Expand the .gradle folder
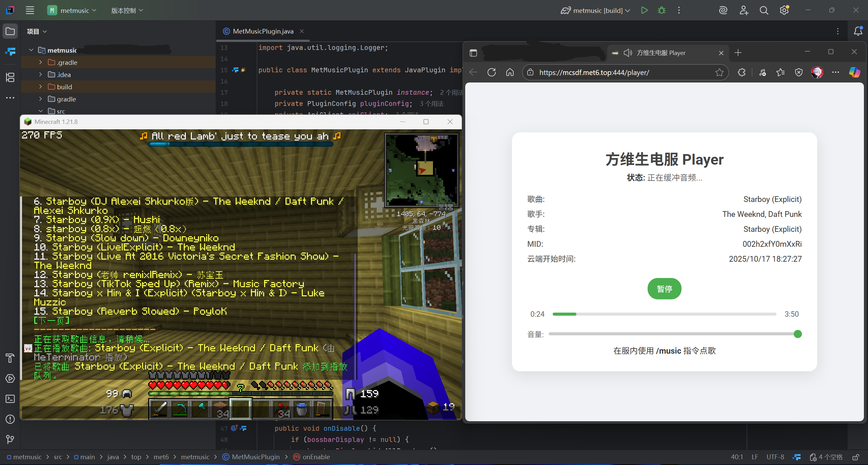This screenshot has height=465, width=868. [x=41, y=62]
